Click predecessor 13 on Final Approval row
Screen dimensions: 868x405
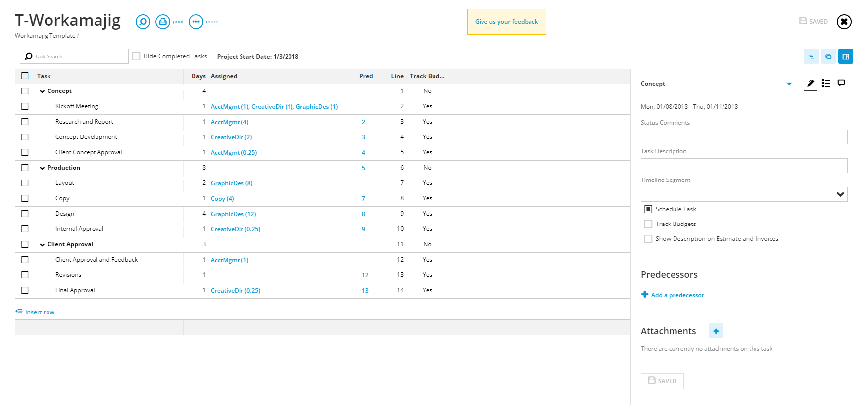tap(365, 291)
